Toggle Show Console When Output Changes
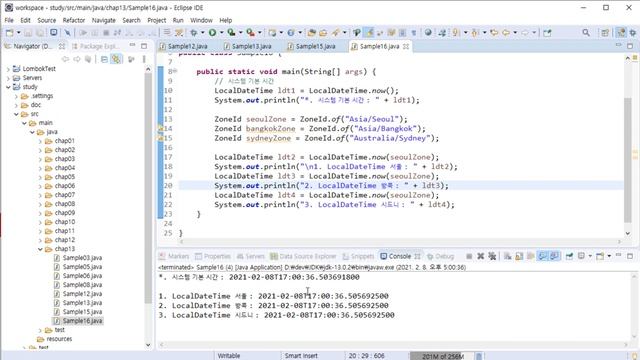Screen dimensions: 640x360 tap(542, 256)
